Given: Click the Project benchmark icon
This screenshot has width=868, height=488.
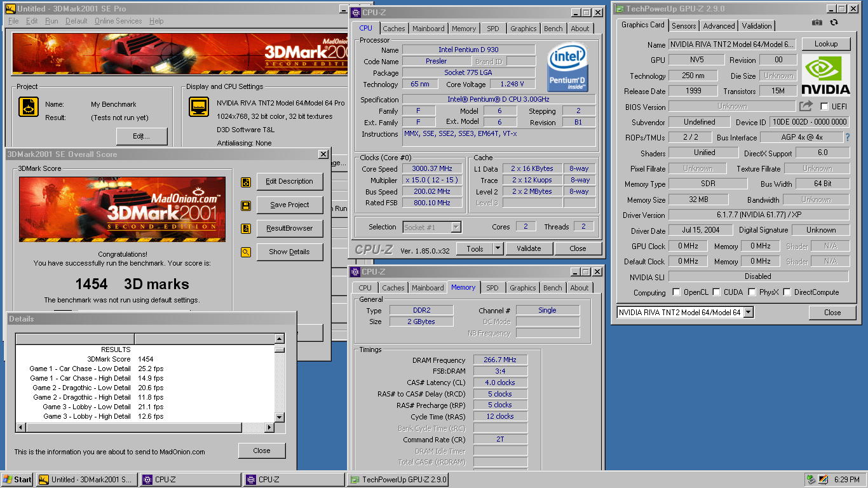Looking at the screenshot, I should [29, 107].
